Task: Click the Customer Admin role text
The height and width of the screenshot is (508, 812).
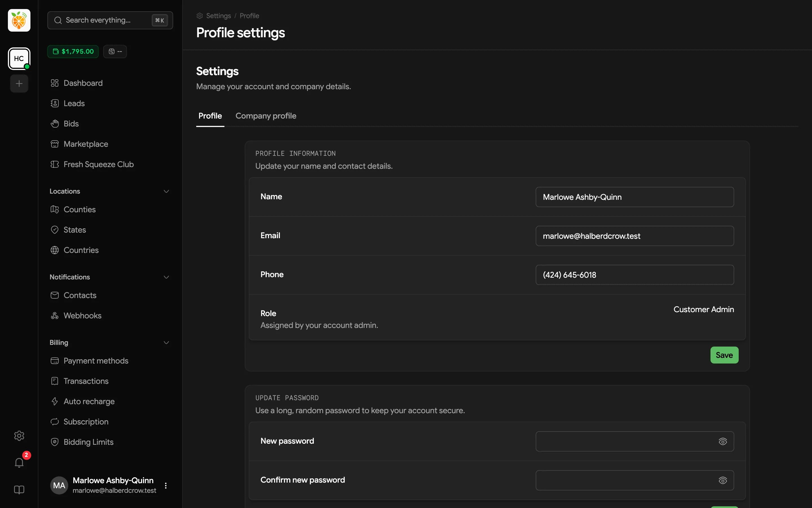Action: (704, 309)
